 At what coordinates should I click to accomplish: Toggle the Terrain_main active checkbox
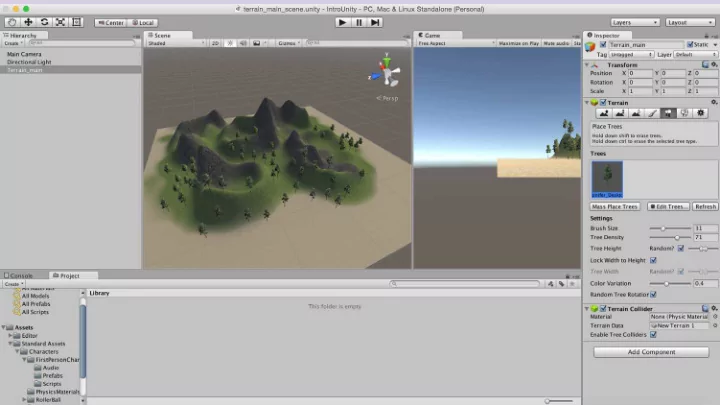click(x=603, y=45)
